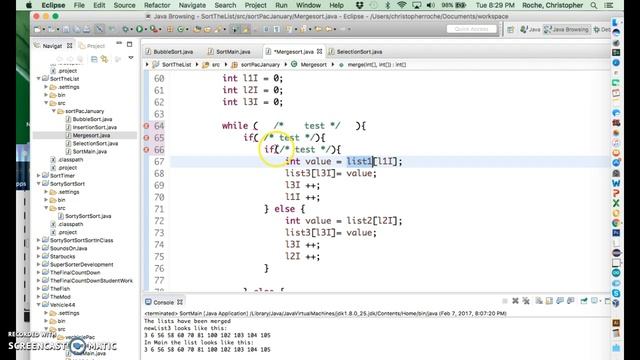Click the Console tab
The width and height of the screenshot is (640, 360).
tap(163, 302)
